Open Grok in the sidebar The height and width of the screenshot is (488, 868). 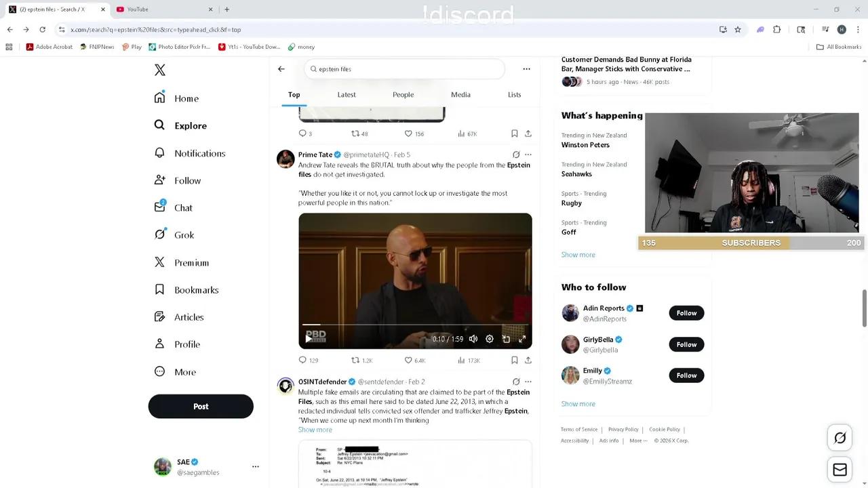[x=174, y=235]
